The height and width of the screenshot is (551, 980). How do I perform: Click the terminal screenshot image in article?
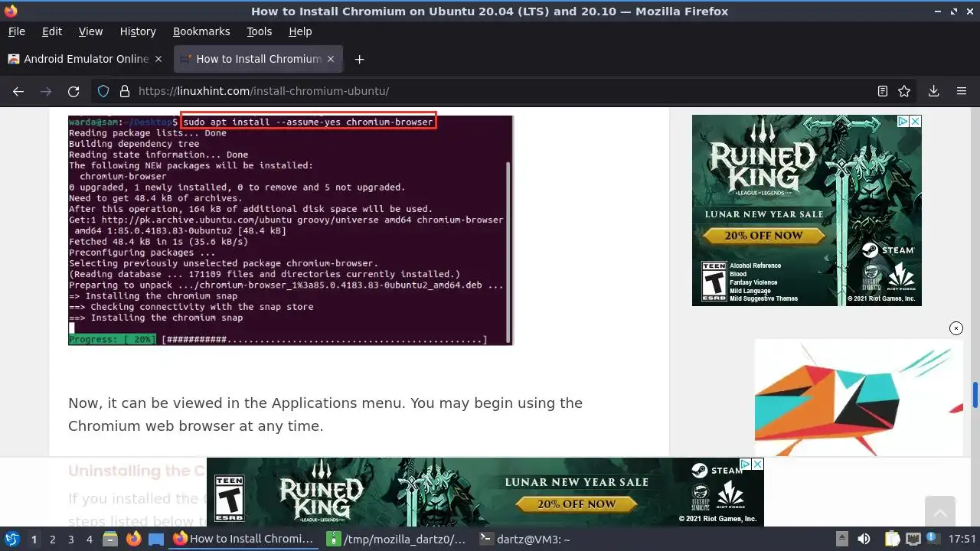click(290, 230)
